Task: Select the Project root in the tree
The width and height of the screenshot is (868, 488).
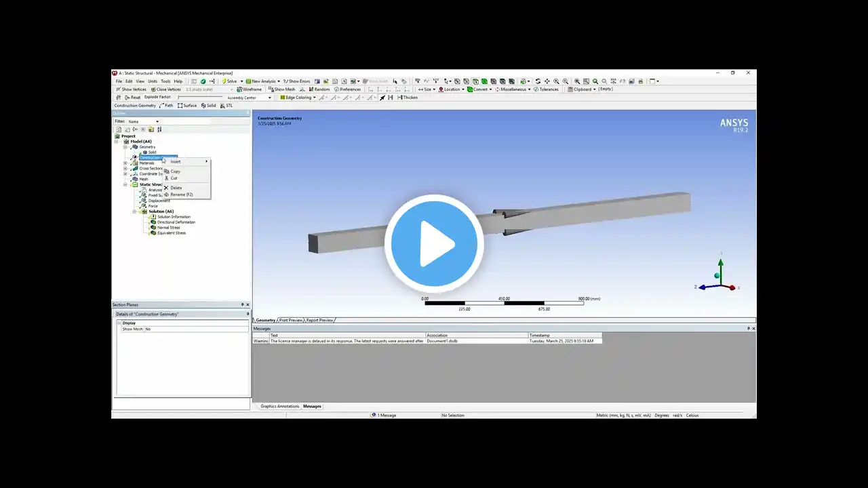Action: 128,136
